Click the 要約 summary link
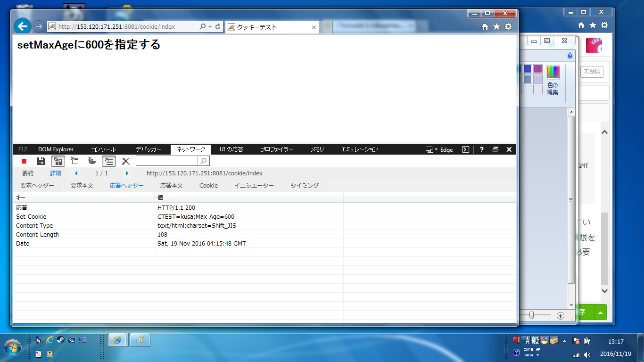The height and width of the screenshot is (362, 644). (27, 173)
